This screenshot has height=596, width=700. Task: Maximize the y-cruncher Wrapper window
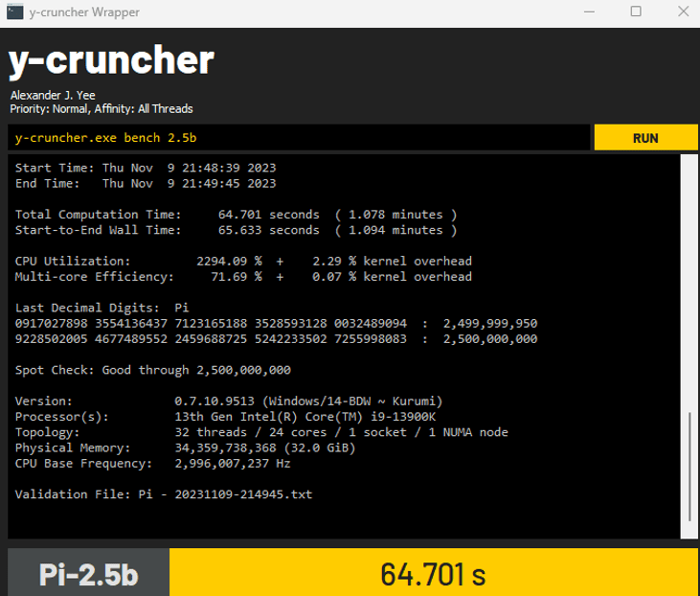coord(636,11)
